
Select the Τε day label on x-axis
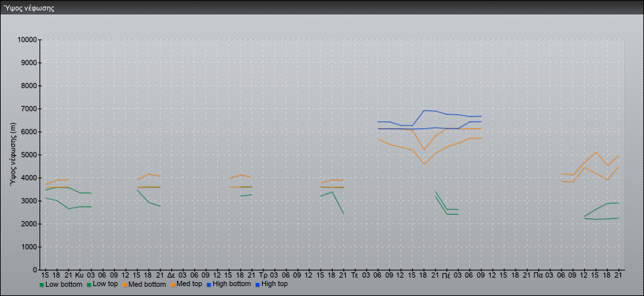[x=355, y=275]
